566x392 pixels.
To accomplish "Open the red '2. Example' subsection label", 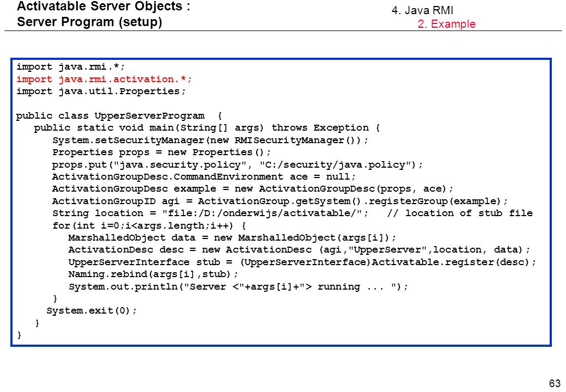I will pos(447,24).
